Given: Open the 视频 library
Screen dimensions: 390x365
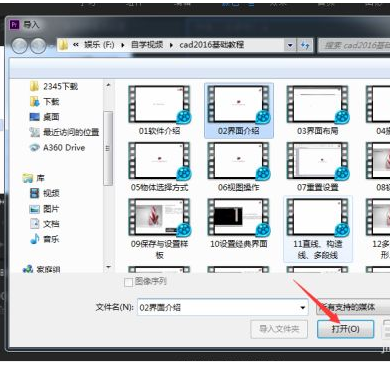Looking at the screenshot, I should [45, 193].
